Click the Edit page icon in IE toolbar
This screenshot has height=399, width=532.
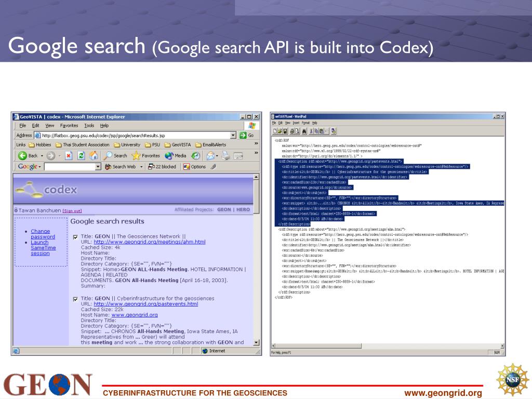pyautogui.click(x=238, y=156)
